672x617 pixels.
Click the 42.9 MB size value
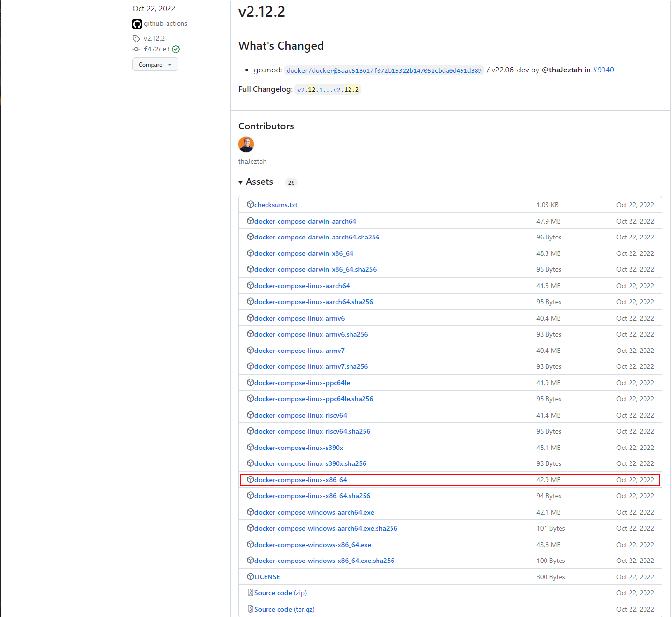(548, 480)
